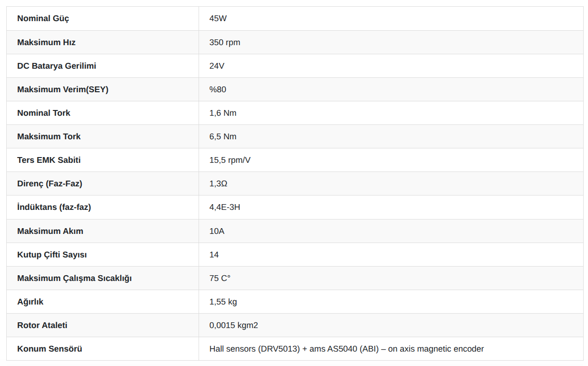This screenshot has height=366, width=588.
Task: Click the Hall sensors encoder description text
Action: (x=347, y=349)
